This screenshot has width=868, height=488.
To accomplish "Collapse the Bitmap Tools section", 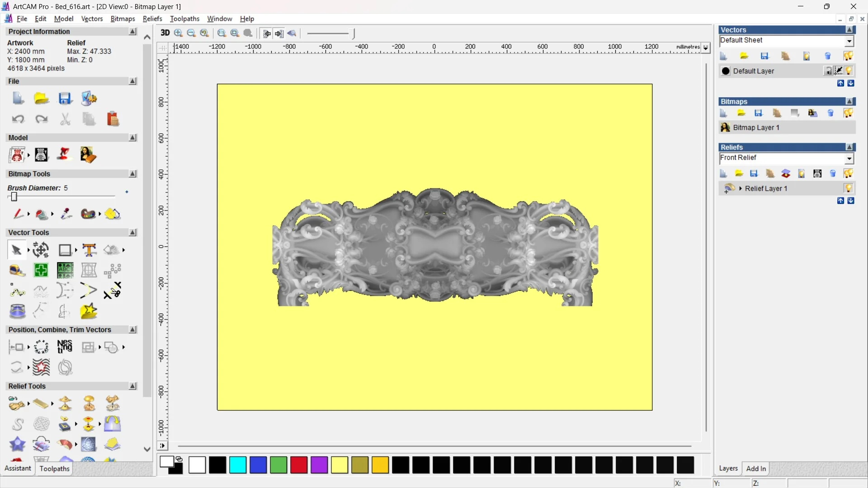I will 132,174.
